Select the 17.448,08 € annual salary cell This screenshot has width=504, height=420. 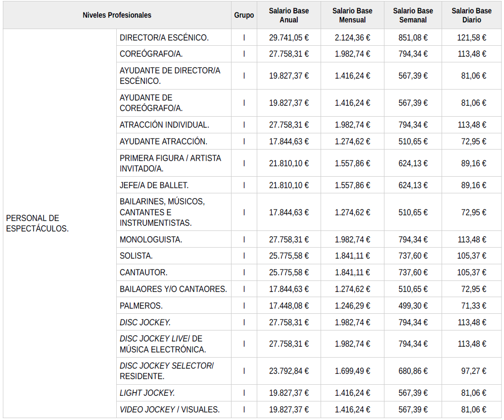(x=289, y=306)
